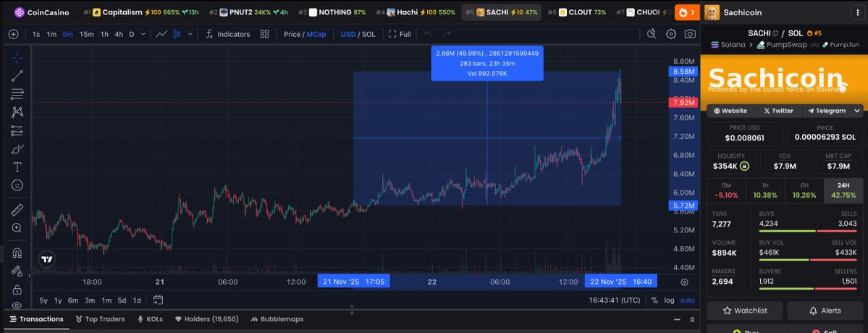Switch chart denomination to SOL
Image resolution: width=868 pixels, height=333 pixels.
click(368, 34)
